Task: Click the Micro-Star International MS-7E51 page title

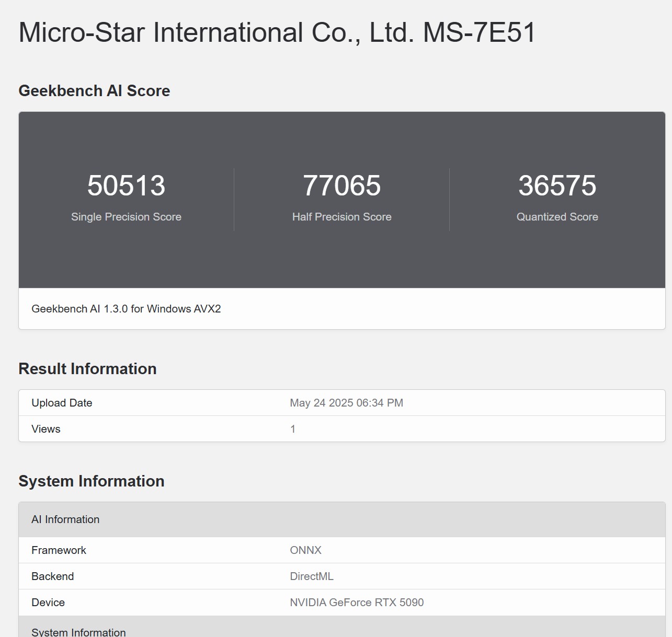Action: tap(277, 32)
